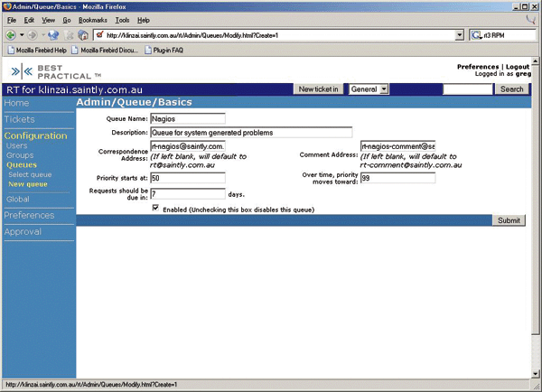Click the Logout link

point(518,67)
